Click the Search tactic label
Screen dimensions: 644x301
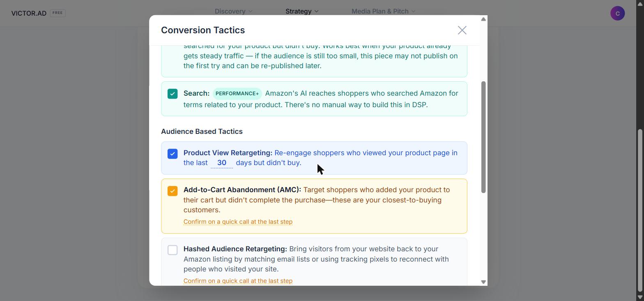click(x=196, y=93)
